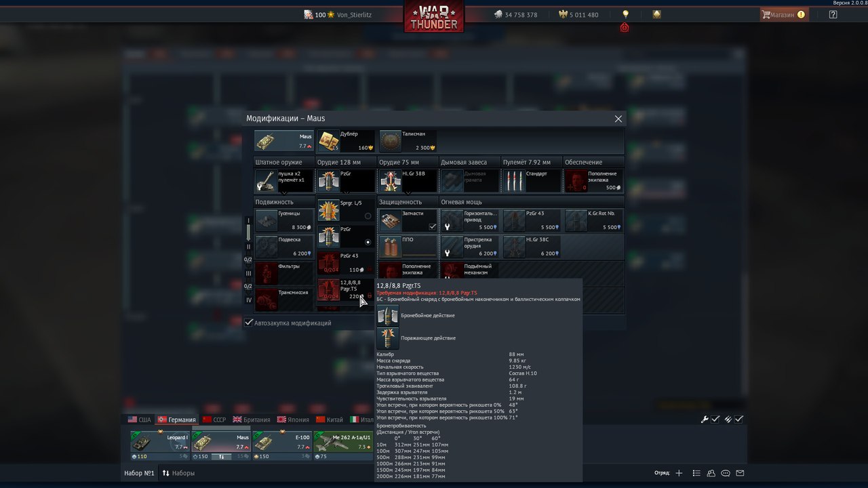Click the locked Фильтры modification
This screenshot has height=488, width=868.
284,273
